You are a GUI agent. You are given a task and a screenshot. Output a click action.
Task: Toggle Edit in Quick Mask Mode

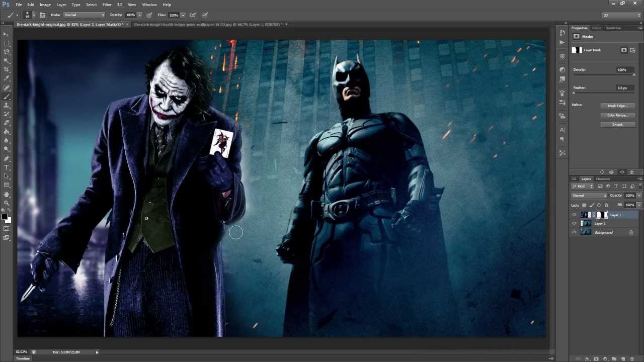[x=7, y=229]
